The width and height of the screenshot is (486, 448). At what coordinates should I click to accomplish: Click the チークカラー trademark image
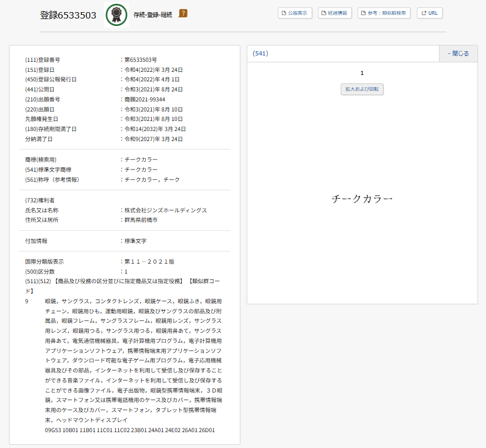[362, 199]
